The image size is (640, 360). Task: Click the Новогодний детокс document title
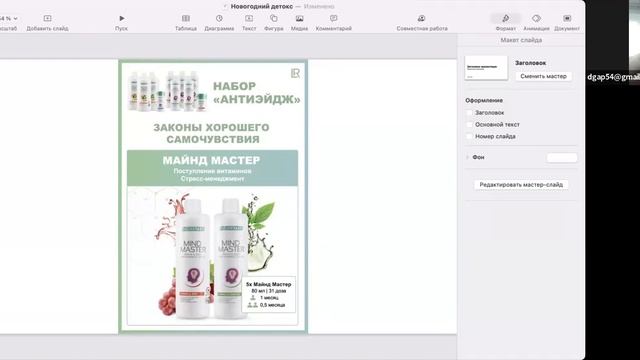(x=262, y=7)
